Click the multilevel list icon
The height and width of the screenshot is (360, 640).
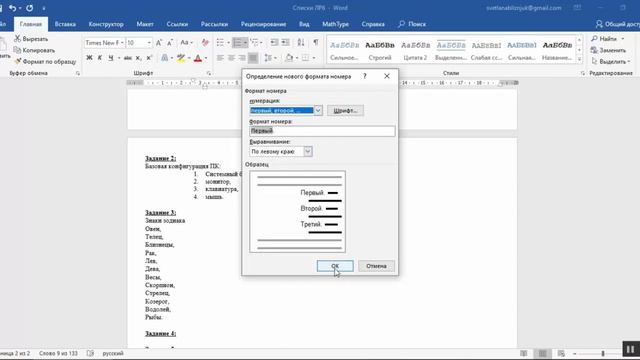(254, 42)
